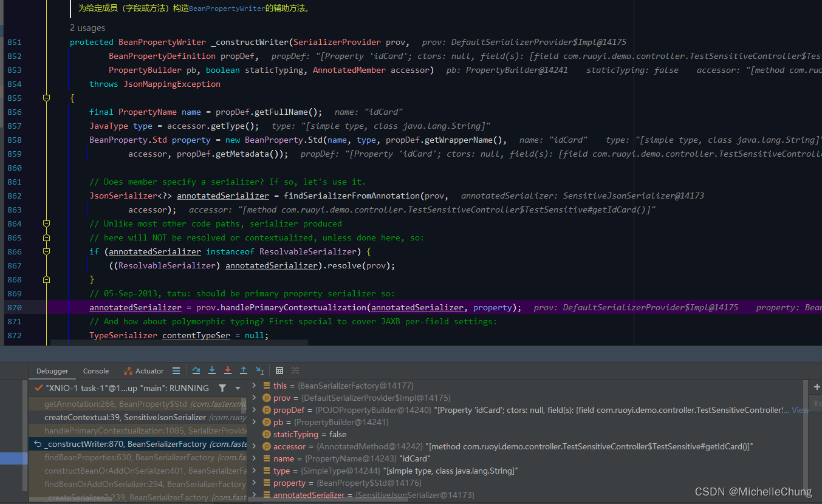Image resolution: width=822 pixels, height=504 pixels.
Task: Open the thread selector dropdown arrow
Action: click(x=238, y=388)
